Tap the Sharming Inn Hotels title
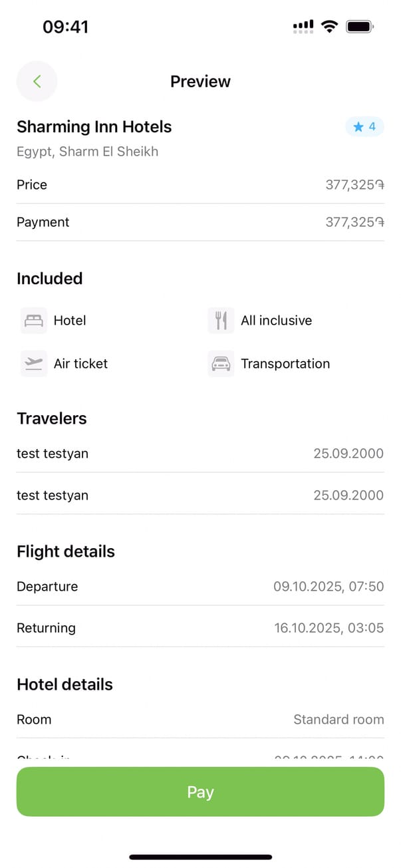Image resolution: width=401 pixels, height=868 pixels. (94, 127)
